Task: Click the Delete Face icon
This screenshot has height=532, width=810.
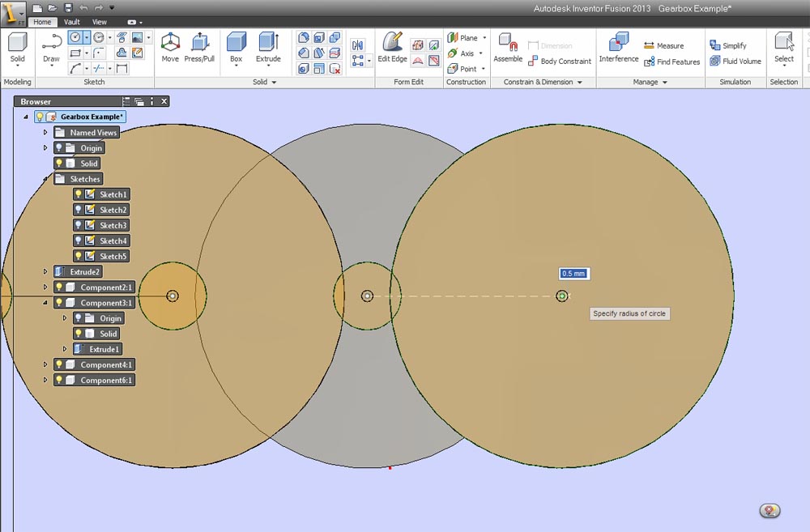Action: [335, 68]
